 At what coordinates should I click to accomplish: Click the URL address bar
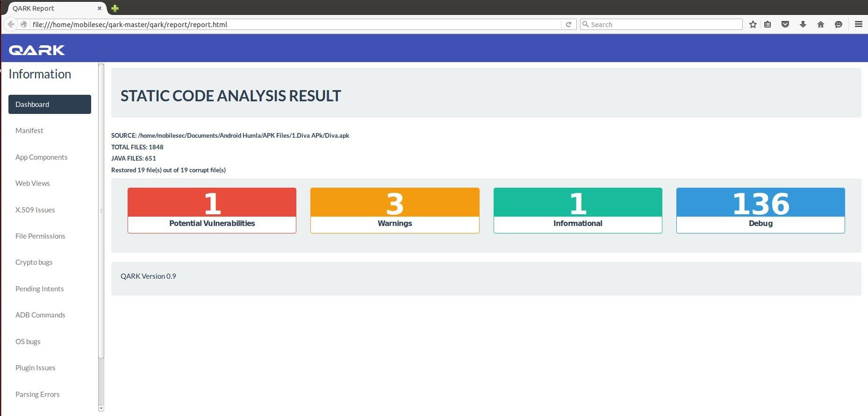pos(295,24)
